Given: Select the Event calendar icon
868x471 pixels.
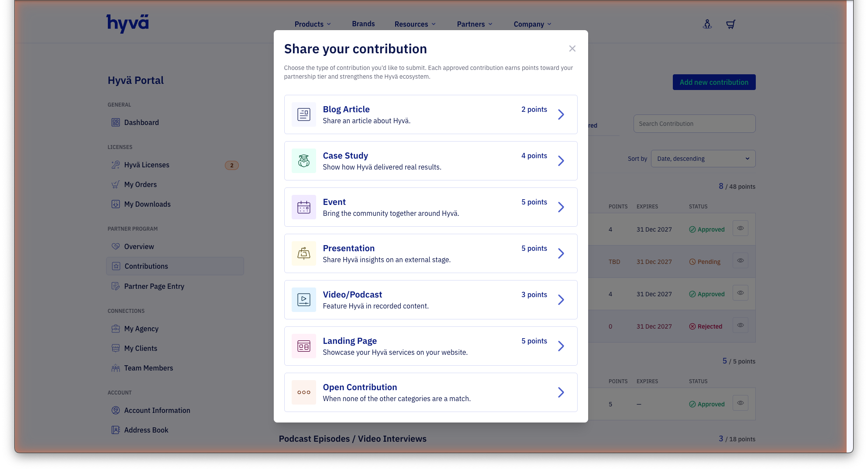Looking at the screenshot, I should 303,207.
